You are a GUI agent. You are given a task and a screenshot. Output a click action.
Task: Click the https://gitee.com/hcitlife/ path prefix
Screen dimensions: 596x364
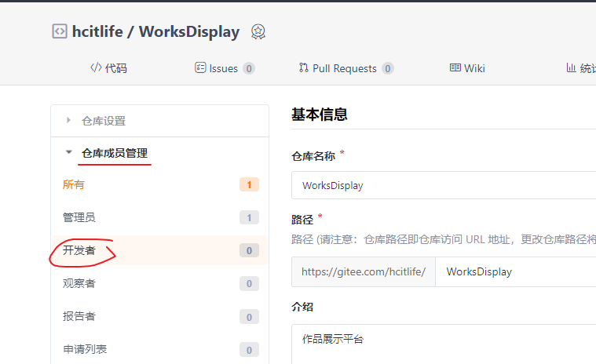tap(364, 271)
